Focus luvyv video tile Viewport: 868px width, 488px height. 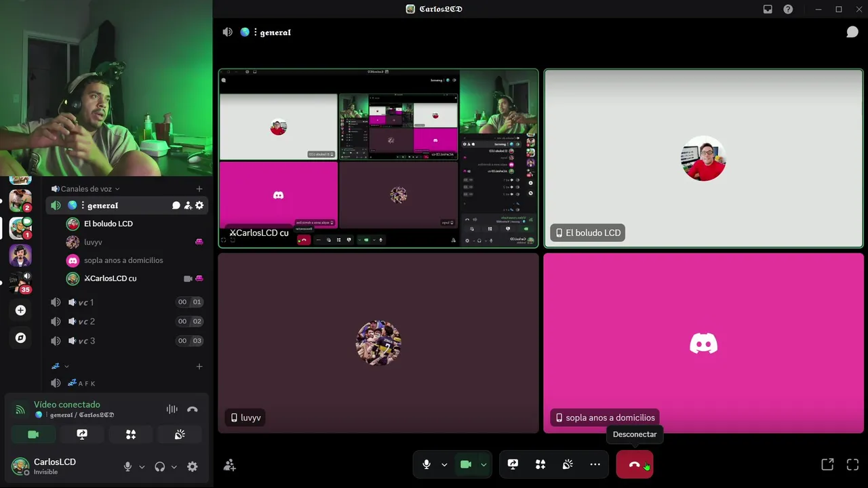pyautogui.click(x=378, y=343)
